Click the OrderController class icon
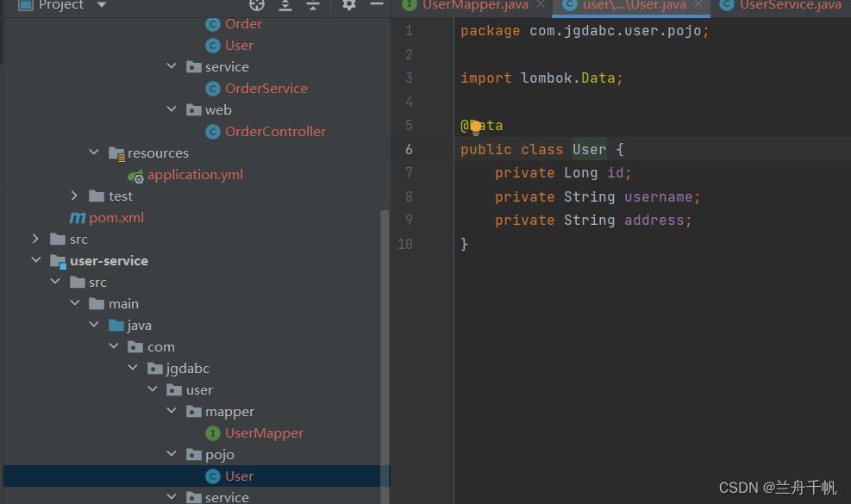Screen dimensions: 851x504 tap(213, 132)
